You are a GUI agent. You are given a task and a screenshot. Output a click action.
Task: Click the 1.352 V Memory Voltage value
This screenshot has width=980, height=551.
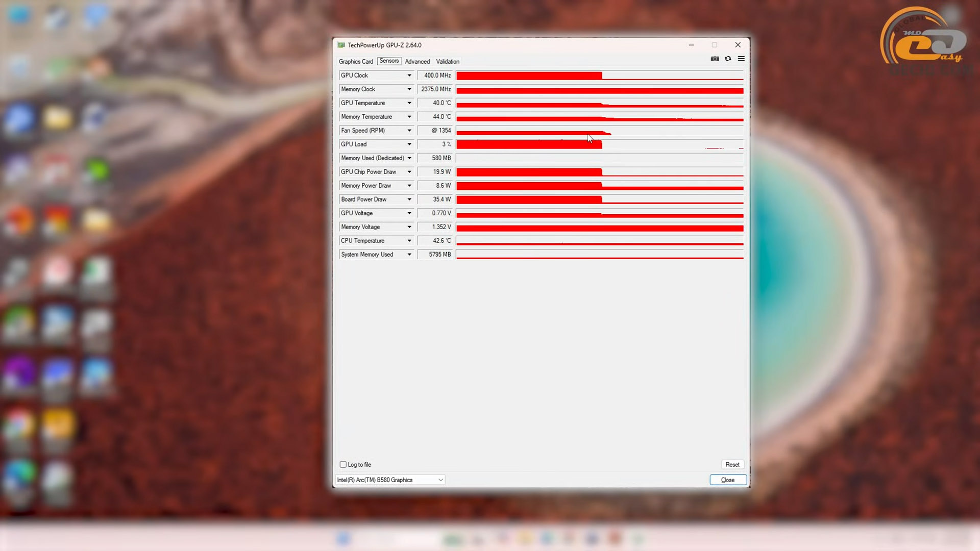(435, 227)
